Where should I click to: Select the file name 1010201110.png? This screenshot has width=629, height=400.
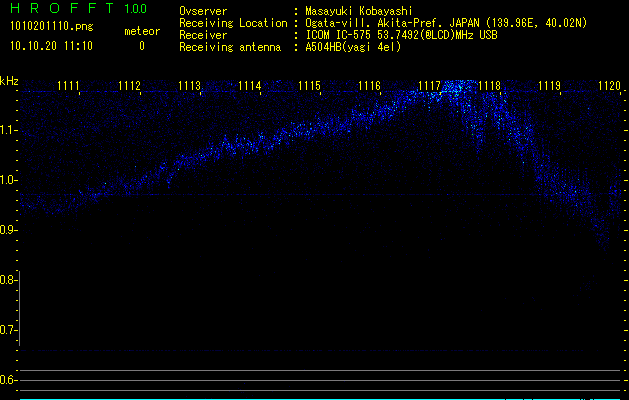coord(52,27)
